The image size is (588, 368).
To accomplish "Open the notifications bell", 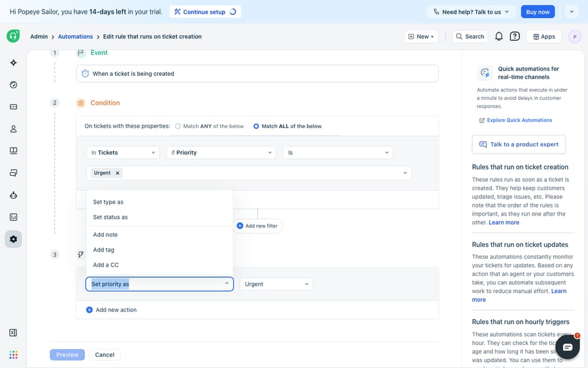I will point(498,37).
